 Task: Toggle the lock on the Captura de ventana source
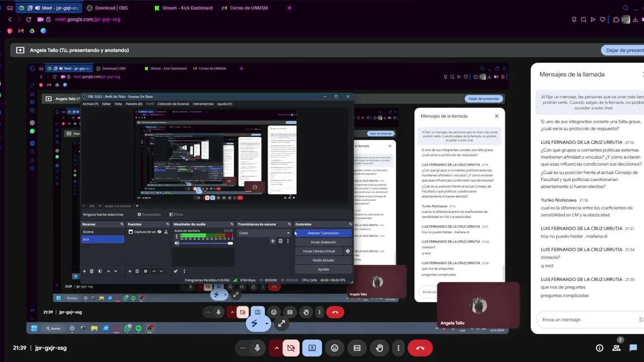click(x=166, y=232)
